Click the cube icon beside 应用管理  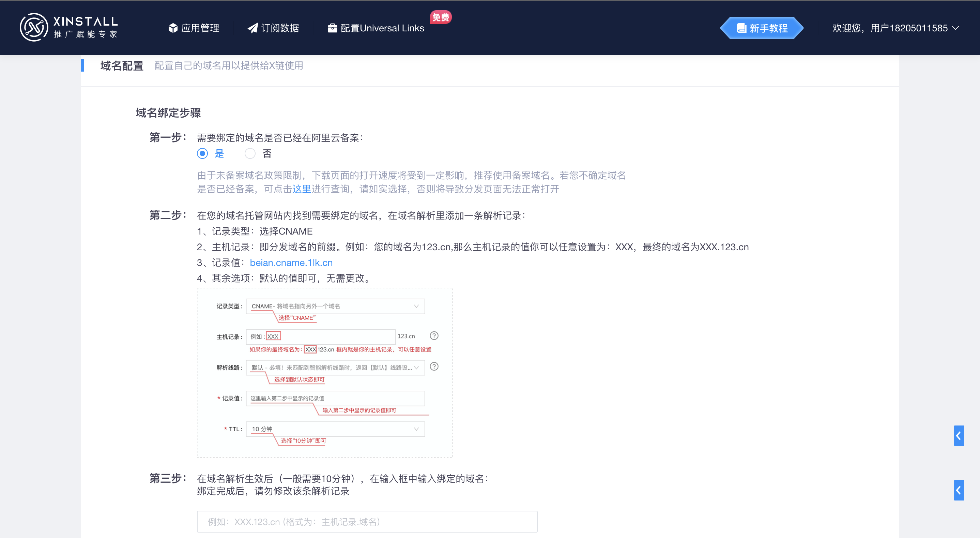[x=173, y=28]
